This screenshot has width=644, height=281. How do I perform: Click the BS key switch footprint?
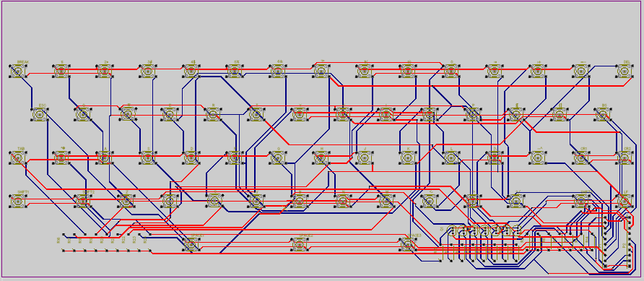(x=603, y=115)
